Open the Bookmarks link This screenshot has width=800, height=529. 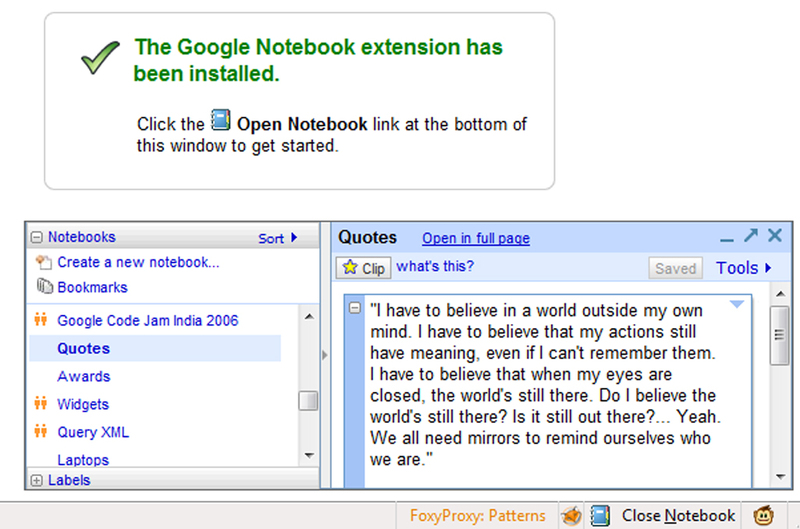92,287
